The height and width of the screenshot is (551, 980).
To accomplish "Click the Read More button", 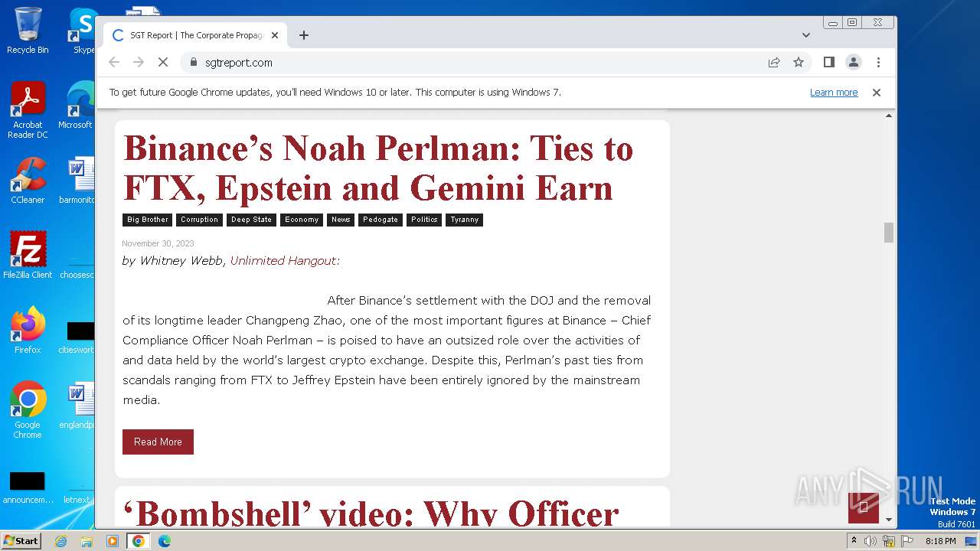I will 158,442.
